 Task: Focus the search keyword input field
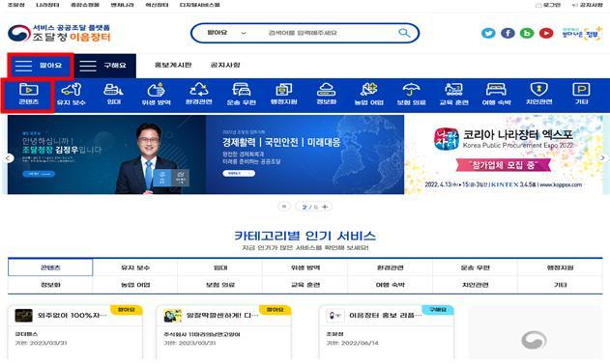point(331,33)
